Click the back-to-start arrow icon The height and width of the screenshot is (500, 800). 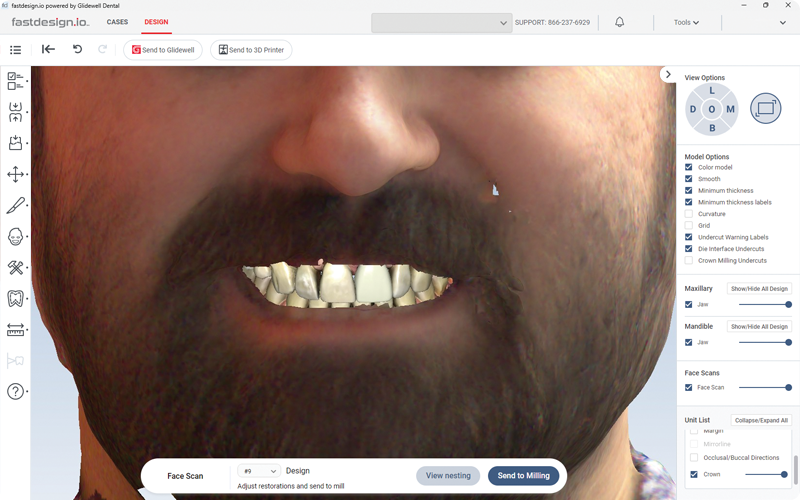48,49
